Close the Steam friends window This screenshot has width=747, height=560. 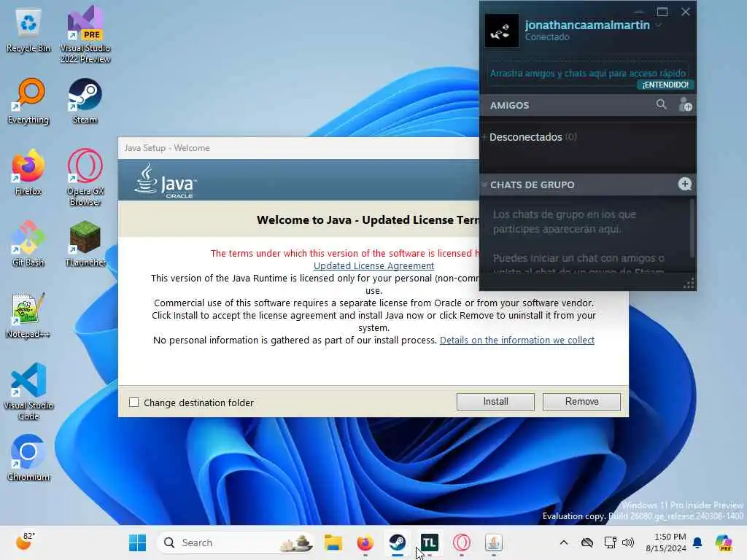coord(686,12)
